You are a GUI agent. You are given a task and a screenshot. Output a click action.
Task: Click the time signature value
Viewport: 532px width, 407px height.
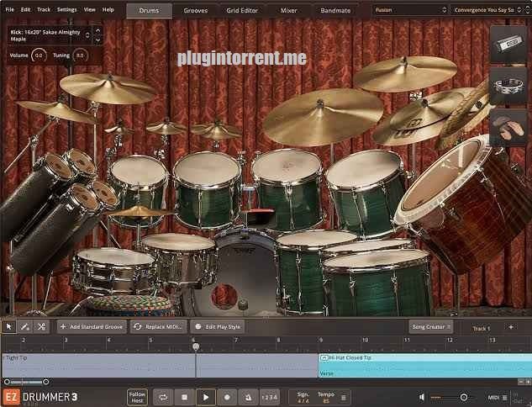[303, 401]
